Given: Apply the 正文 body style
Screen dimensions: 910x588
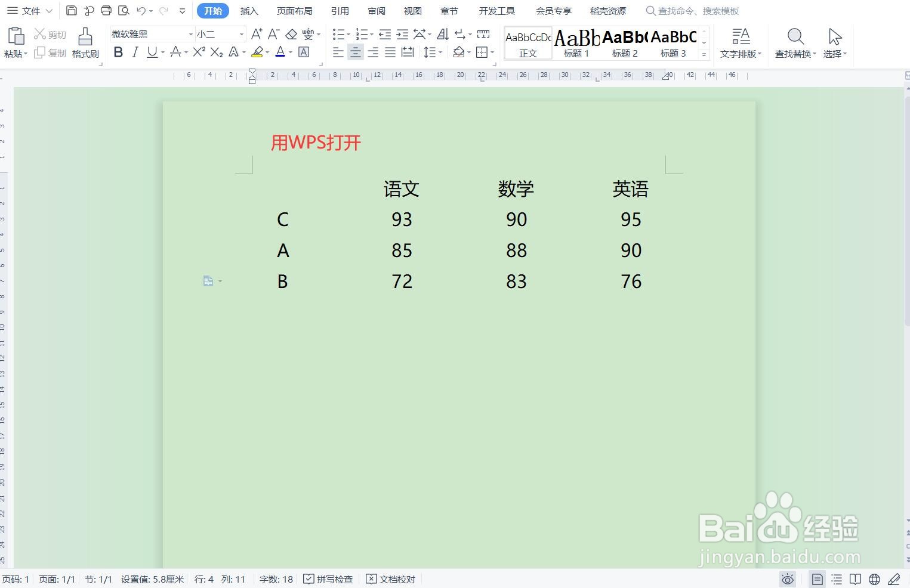Looking at the screenshot, I should pos(528,43).
